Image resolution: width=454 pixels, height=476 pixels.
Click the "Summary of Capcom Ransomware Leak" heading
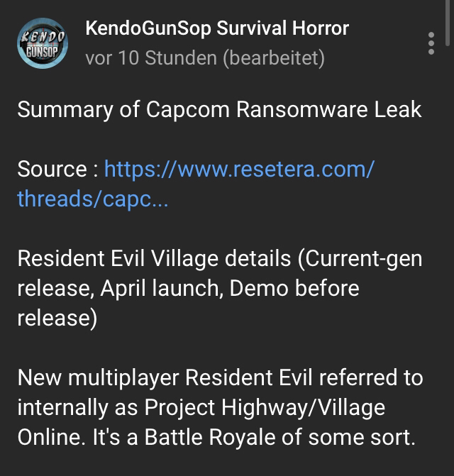219,109
